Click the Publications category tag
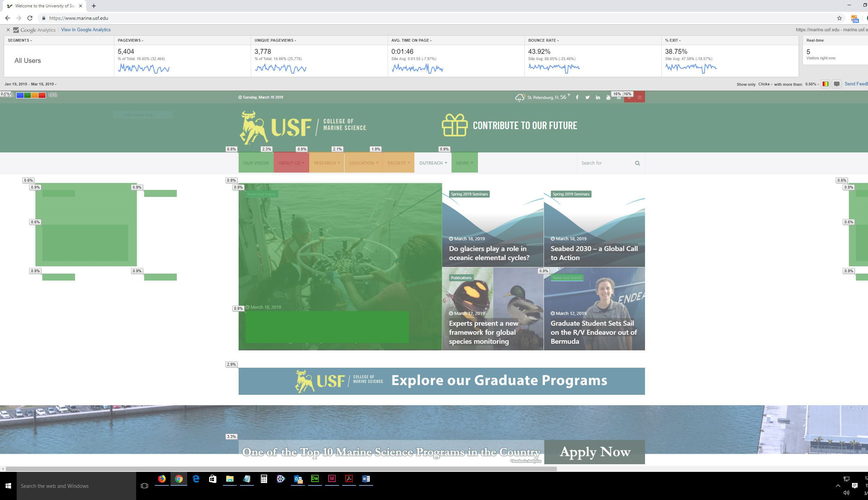This screenshot has height=500, width=868. pyautogui.click(x=461, y=278)
